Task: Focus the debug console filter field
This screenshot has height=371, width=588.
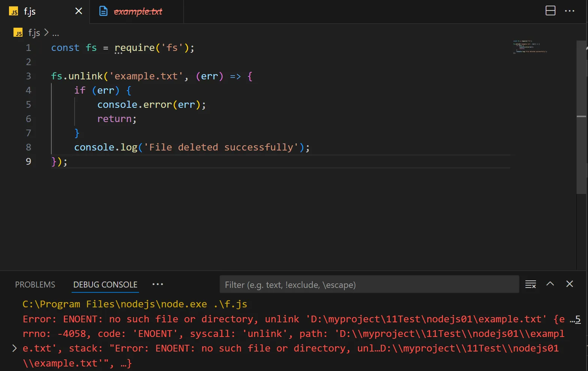Action: coord(369,285)
